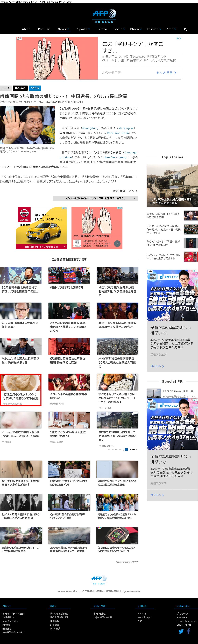This screenshot has height=644, width=198.
Task: Open the Fashion dropdown menu
Action: point(154,29)
